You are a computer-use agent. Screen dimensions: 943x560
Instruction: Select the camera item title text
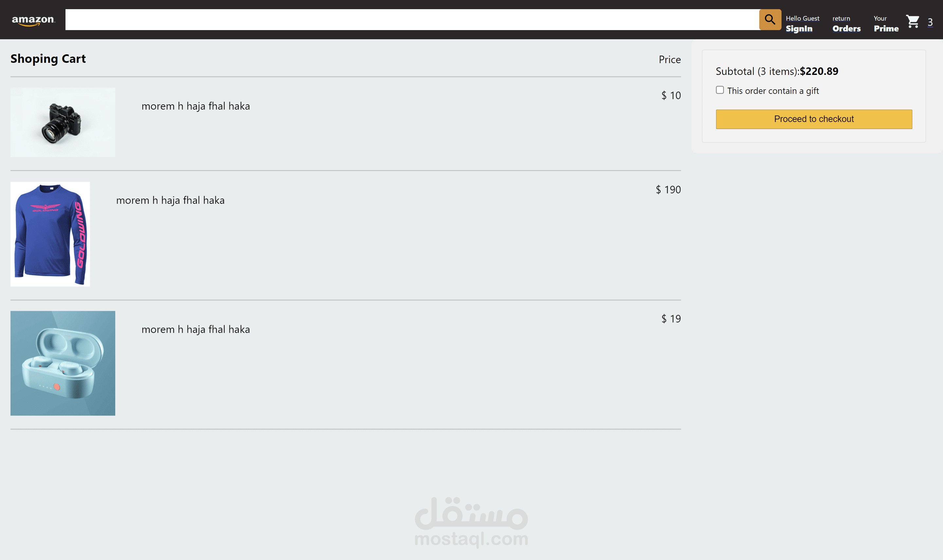tap(195, 106)
